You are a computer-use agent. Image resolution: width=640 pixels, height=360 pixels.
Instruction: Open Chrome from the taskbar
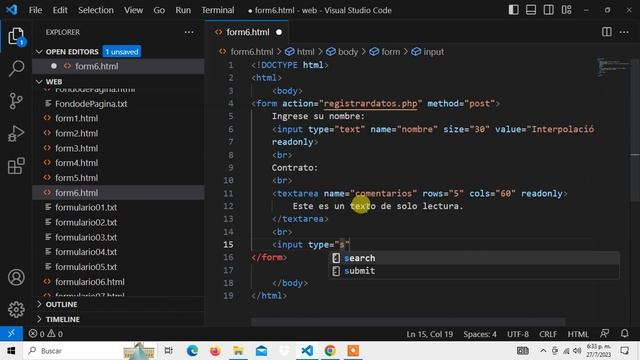point(330,351)
